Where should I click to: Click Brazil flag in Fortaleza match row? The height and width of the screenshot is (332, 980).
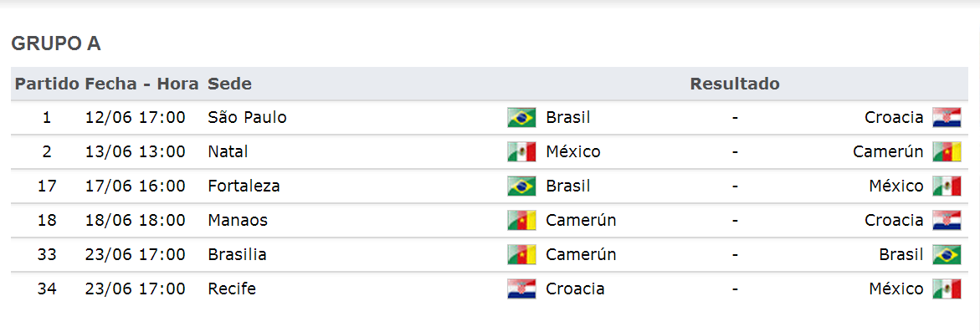click(521, 186)
